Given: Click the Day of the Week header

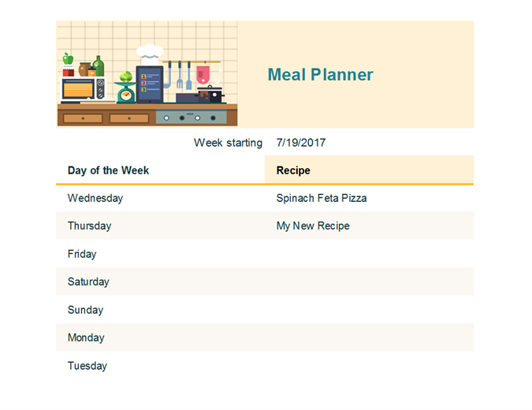Looking at the screenshot, I should pyautogui.click(x=109, y=170).
